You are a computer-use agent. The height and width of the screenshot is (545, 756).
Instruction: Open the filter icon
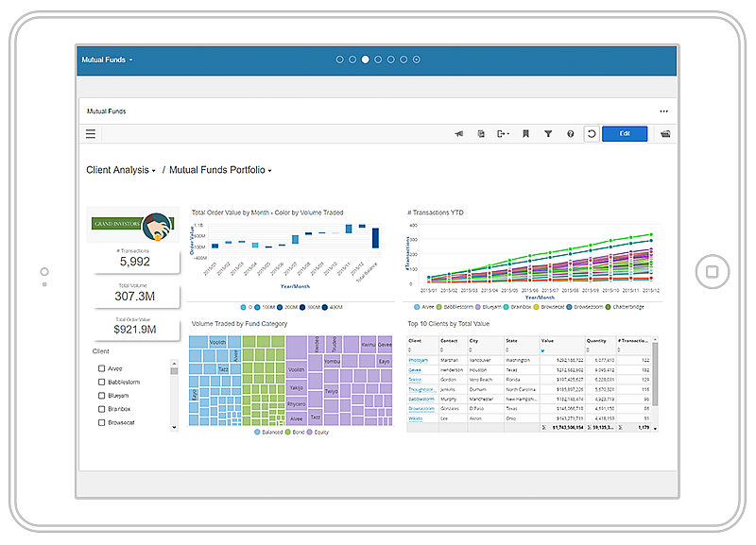pyautogui.click(x=548, y=133)
